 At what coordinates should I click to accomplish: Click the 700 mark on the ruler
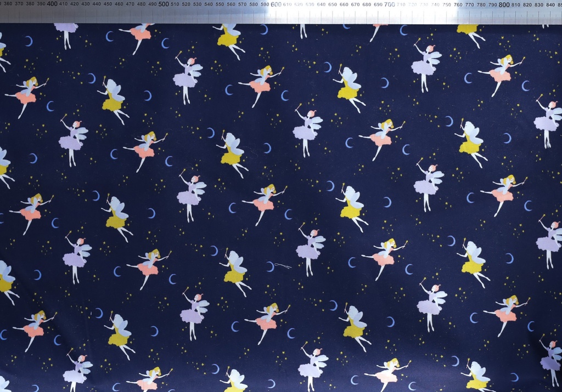pos(389,4)
